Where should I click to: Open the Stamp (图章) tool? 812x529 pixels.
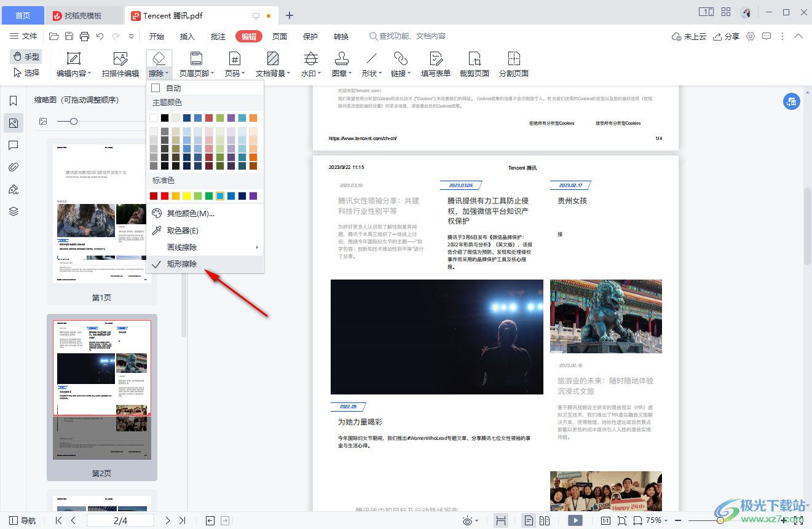coord(342,65)
